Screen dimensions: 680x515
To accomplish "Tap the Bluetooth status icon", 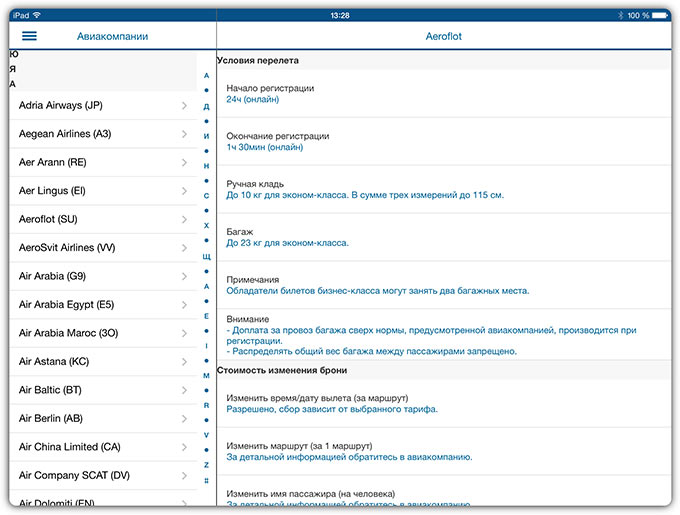I will point(620,15).
